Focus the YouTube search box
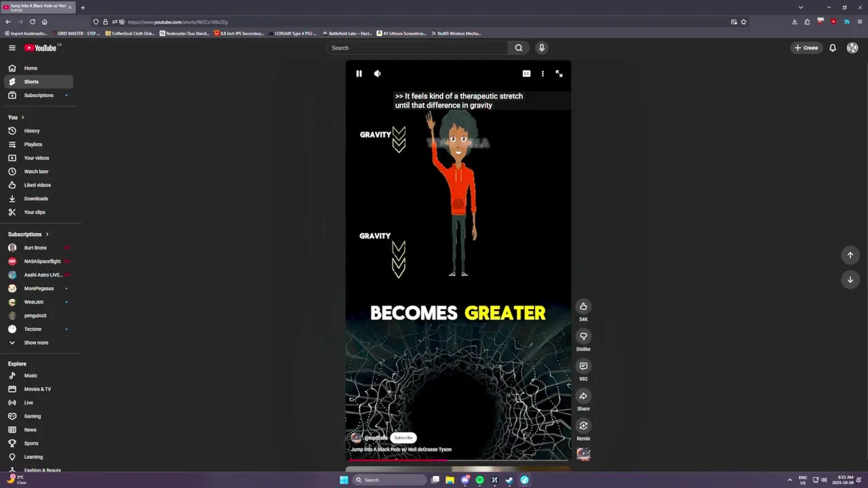The image size is (868, 488). pos(417,47)
